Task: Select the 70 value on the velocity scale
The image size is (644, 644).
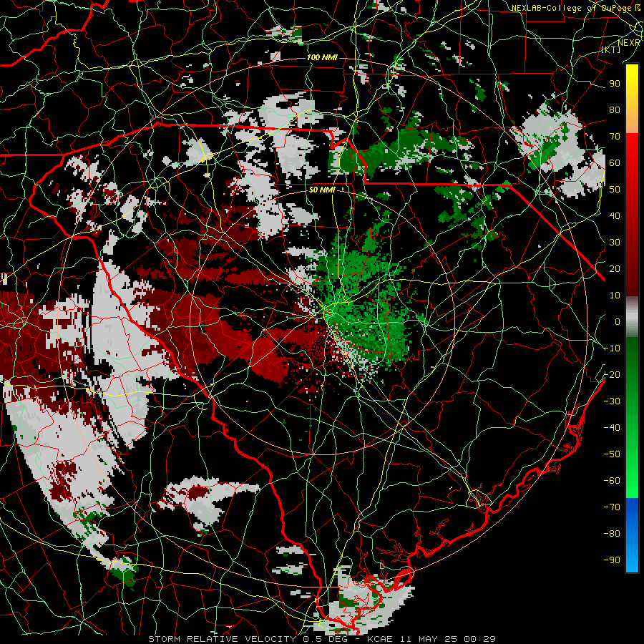Action: pos(615,137)
